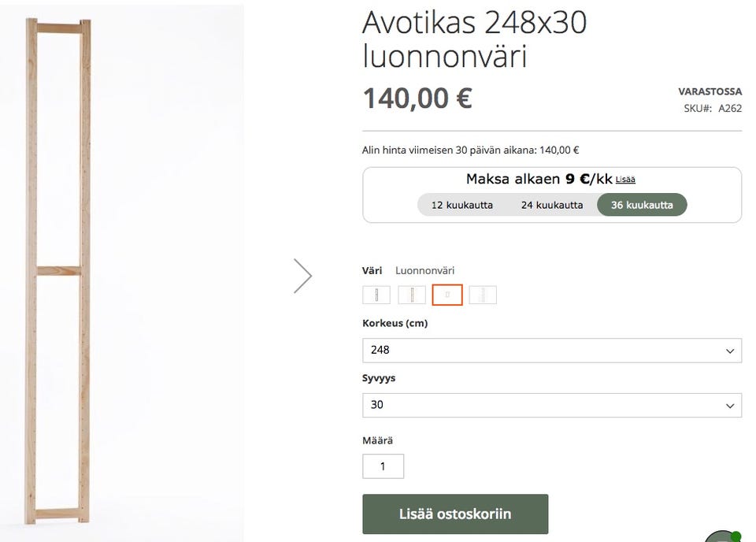The image size is (756, 542).
Task: Open the Korkeus (cm) dropdown
Action: (551, 351)
